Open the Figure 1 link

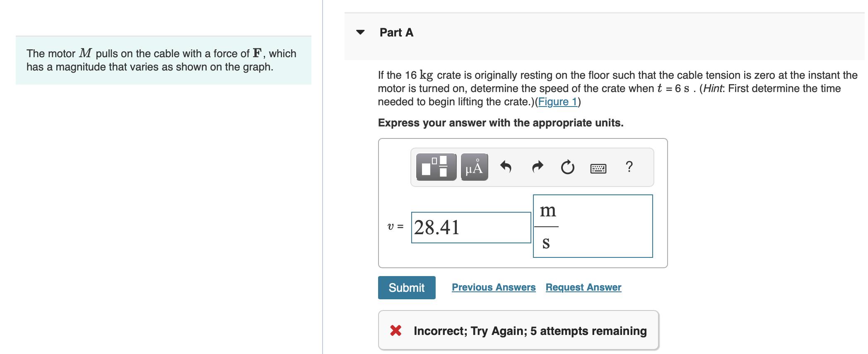click(557, 102)
